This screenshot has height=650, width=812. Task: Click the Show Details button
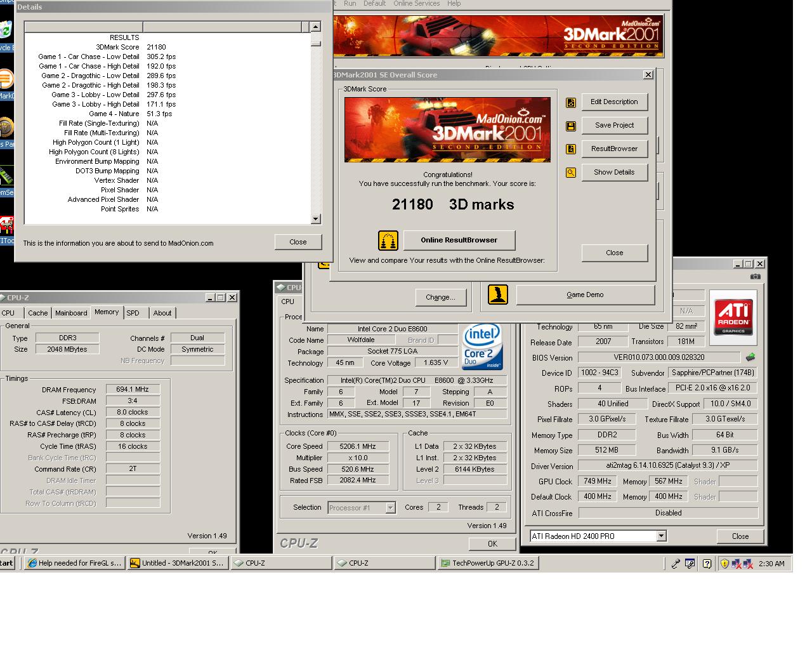(x=614, y=173)
